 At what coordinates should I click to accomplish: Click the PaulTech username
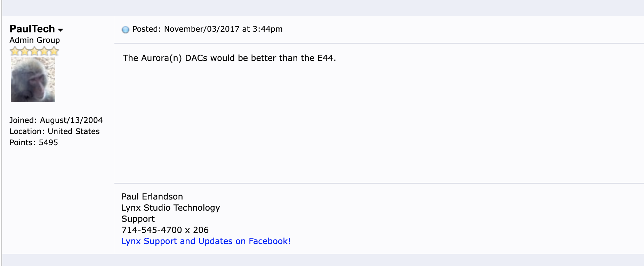(x=32, y=29)
